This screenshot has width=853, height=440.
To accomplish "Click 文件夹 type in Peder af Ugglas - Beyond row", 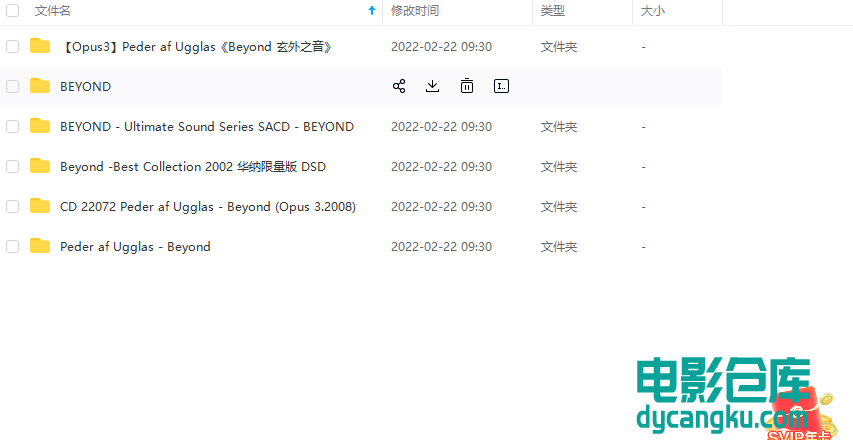I will click(x=559, y=246).
